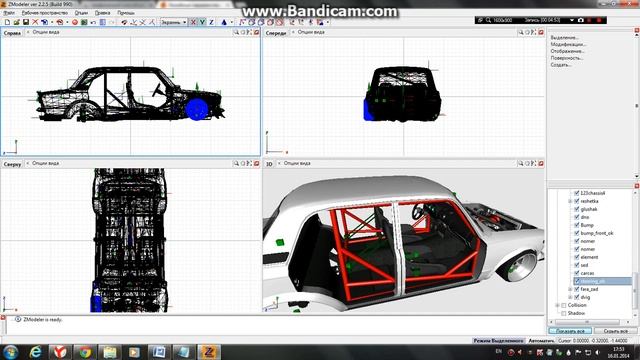
Task: Expand the 'Поверхность...' panel section
Action: click(x=567, y=58)
